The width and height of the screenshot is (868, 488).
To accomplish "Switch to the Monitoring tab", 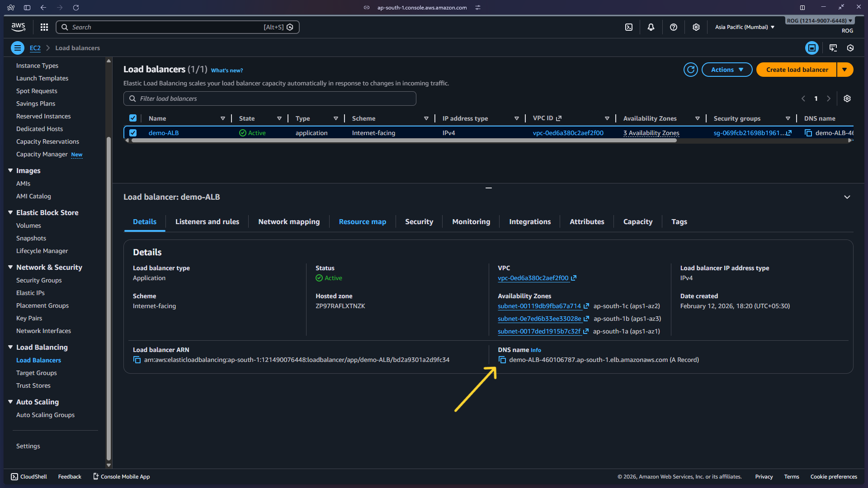I will 471,222.
